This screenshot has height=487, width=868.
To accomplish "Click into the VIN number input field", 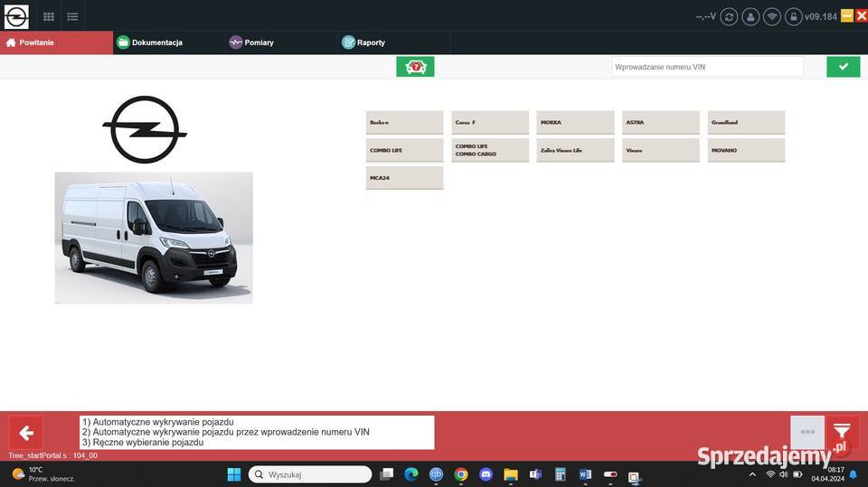I will tap(707, 67).
